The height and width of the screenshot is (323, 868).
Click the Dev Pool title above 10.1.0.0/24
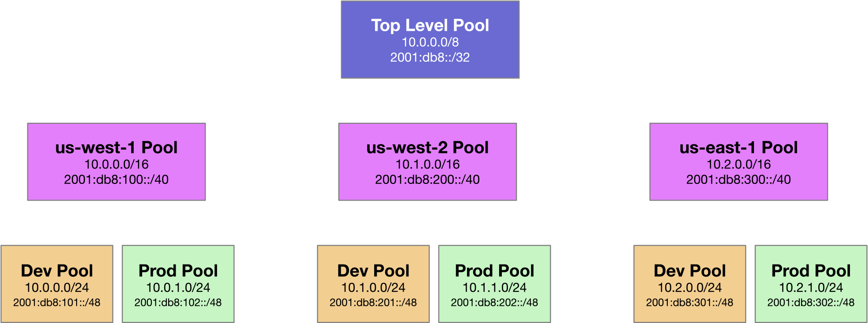click(373, 271)
